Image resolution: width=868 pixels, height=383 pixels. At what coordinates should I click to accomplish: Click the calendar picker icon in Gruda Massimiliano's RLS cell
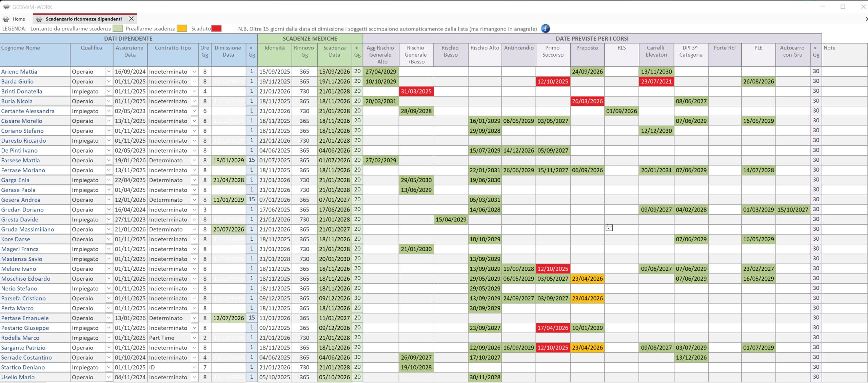609,228
